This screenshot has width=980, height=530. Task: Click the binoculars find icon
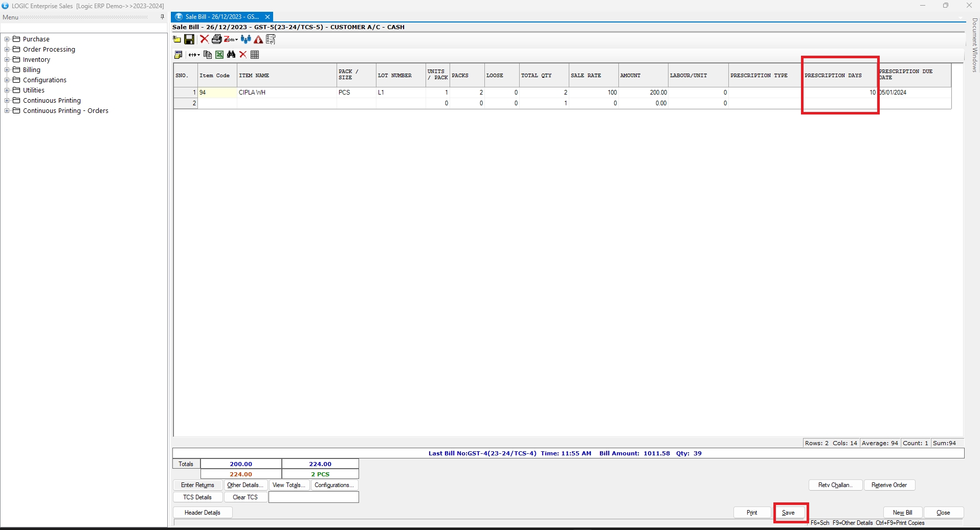coord(231,55)
